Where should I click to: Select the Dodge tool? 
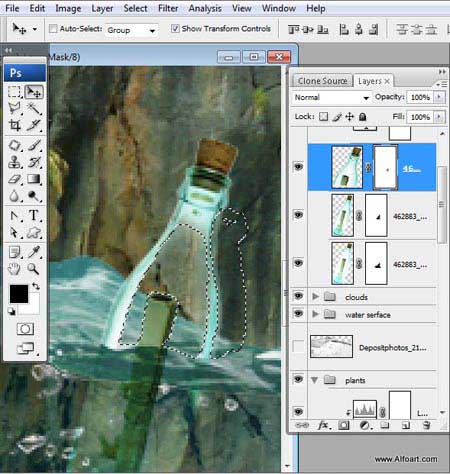pyautogui.click(x=34, y=196)
